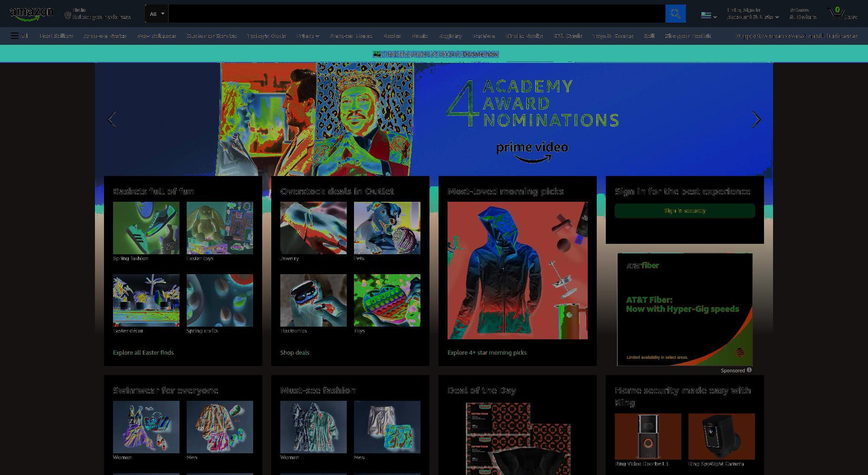This screenshot has width=868, height=475.
Task: Expand the Account & Lists dropdown
Action: (x=753, y=14)
